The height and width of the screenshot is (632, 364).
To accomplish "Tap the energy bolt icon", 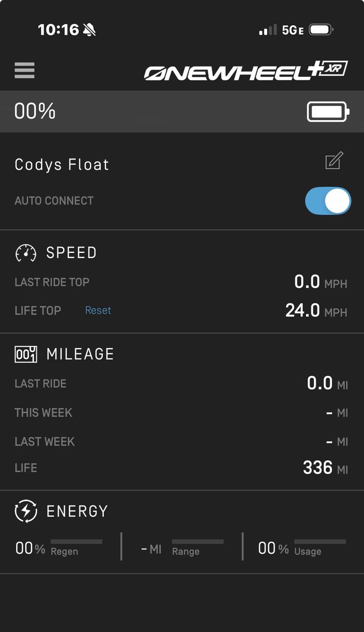I will point(26,511).
